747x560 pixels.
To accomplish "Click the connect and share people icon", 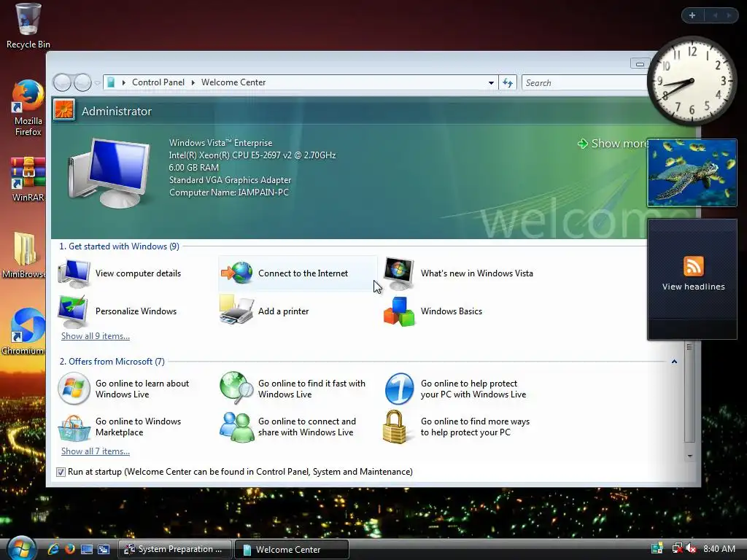I will [237, 427].
